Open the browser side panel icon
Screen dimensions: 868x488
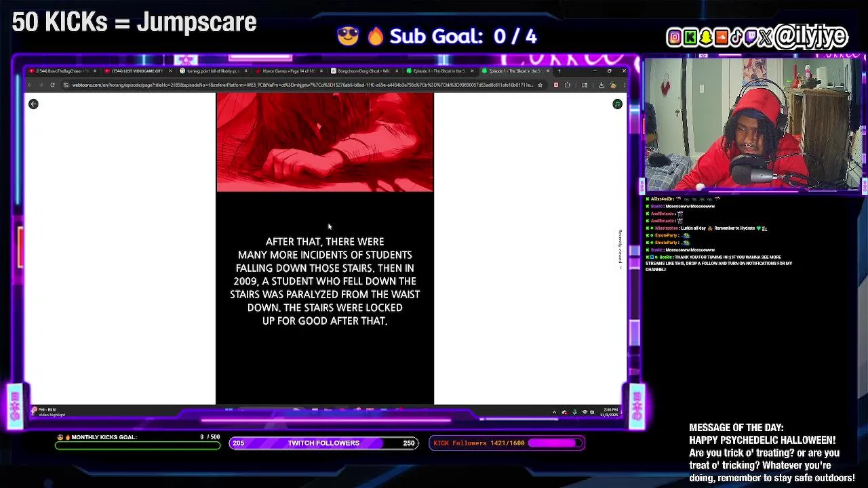585,85
